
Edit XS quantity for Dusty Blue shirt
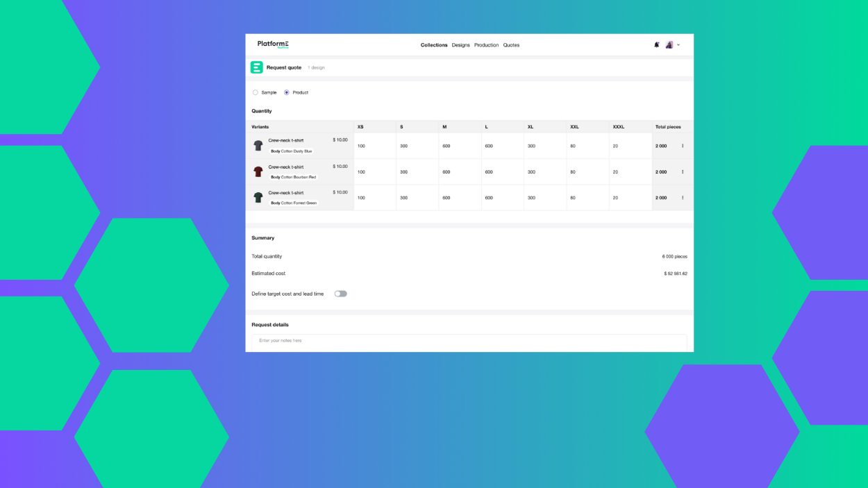(374, 146)
